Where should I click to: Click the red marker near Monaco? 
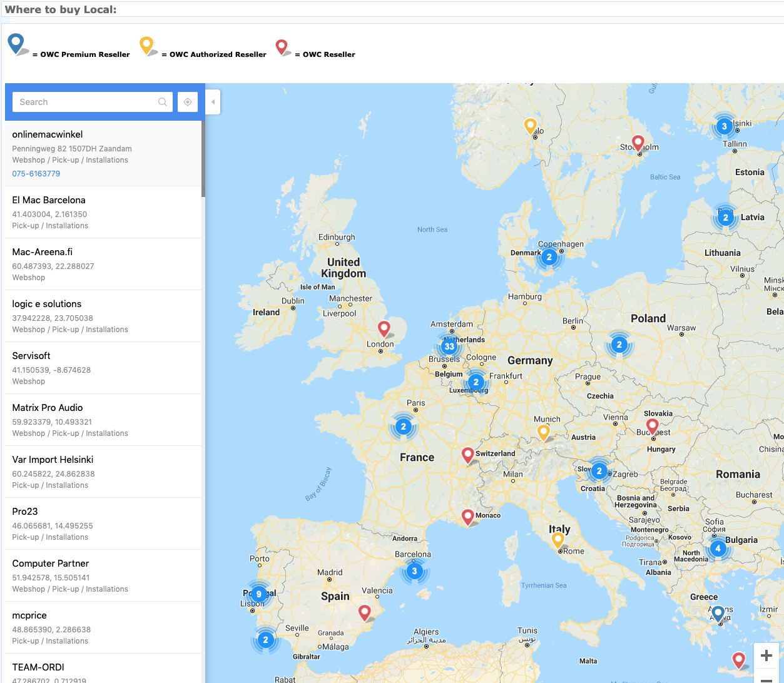(467, 517)
